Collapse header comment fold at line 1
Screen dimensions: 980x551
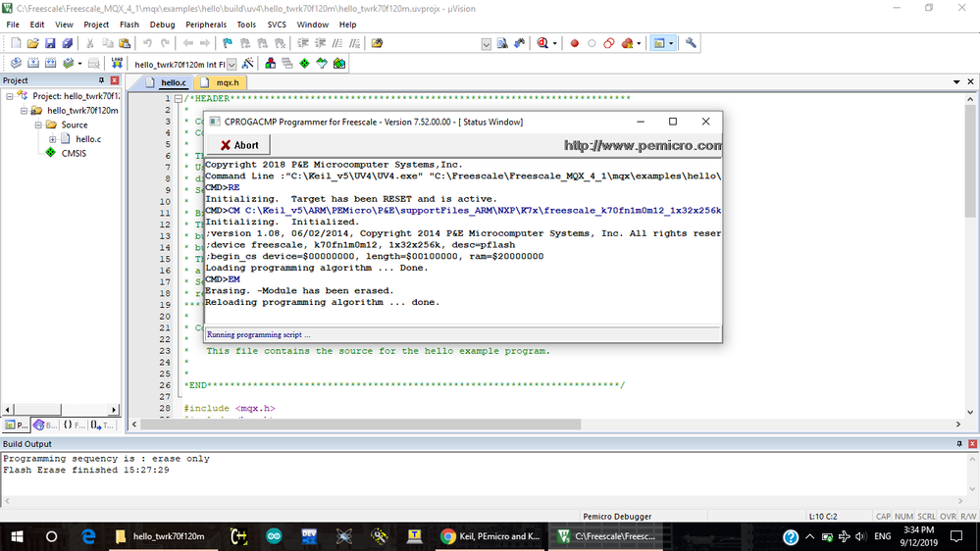[179, 99]
